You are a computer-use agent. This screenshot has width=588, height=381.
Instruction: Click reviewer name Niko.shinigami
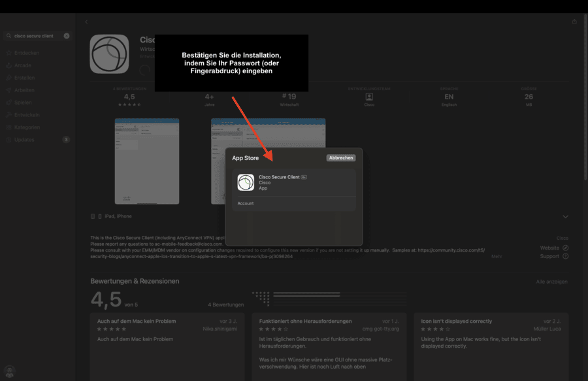220,329
